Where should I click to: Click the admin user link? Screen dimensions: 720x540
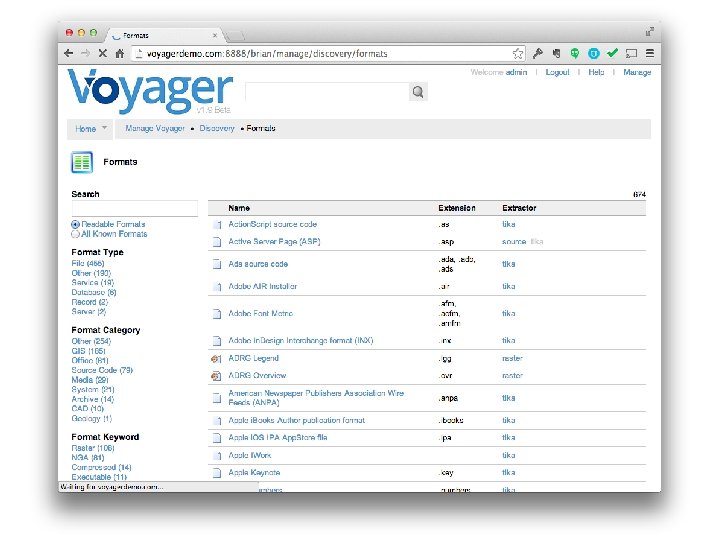(516, 72)
